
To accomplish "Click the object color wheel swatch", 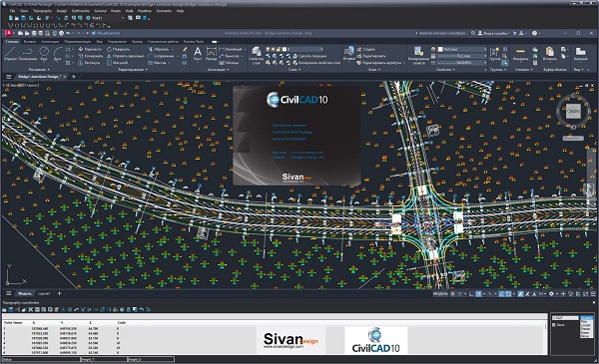I will coord(433,49).
